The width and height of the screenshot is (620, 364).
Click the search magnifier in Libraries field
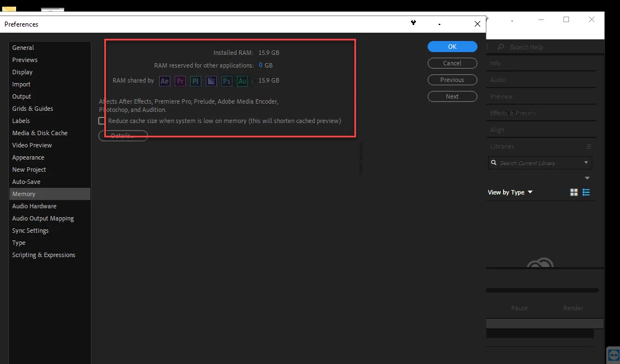(x=494, y=162)
